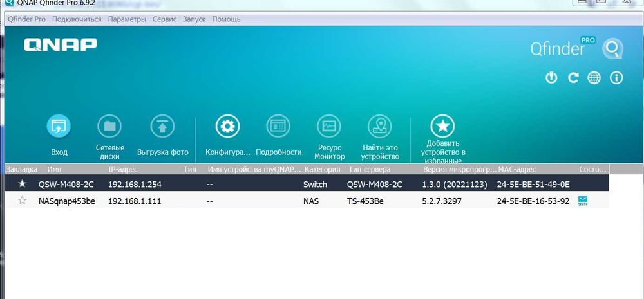Launch Ресурс Монитор resource monitor
This screenshot has width=644, height=299.
[329, 126]
